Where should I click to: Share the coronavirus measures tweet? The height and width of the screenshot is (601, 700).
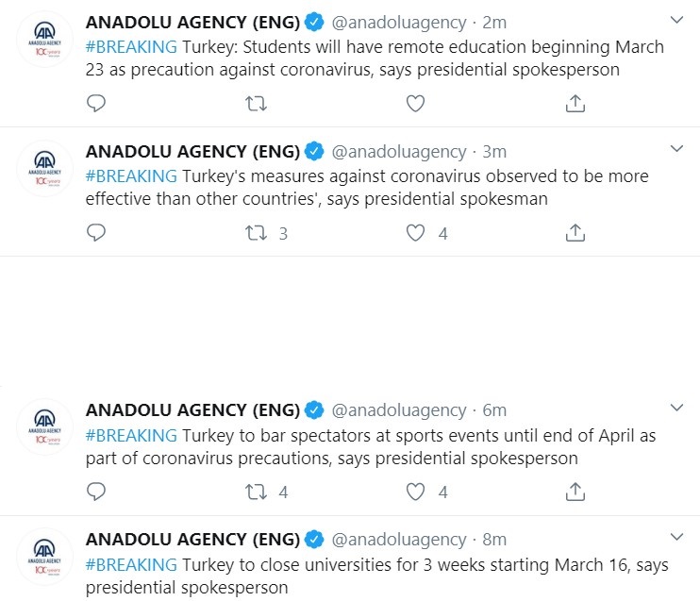[x=575, y=233]
